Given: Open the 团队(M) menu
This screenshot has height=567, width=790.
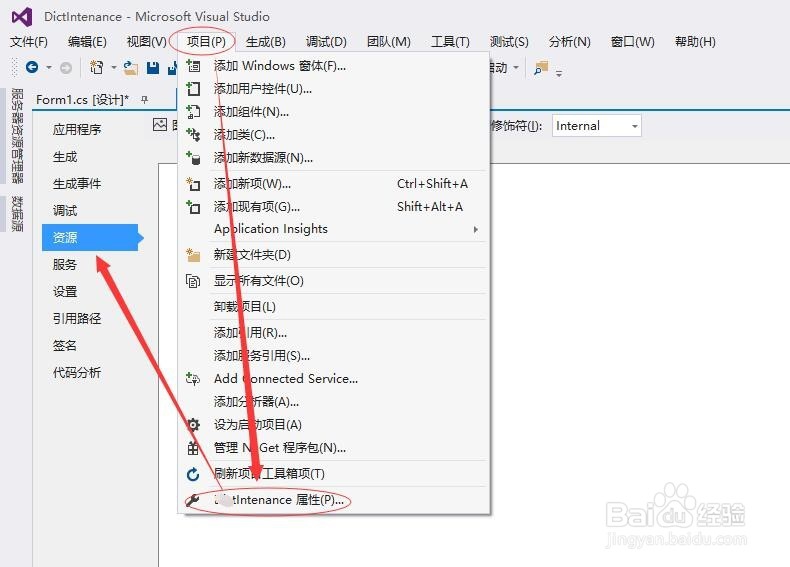Looking at the screenshot, I should pyautogui.click(x=388, y=42).
